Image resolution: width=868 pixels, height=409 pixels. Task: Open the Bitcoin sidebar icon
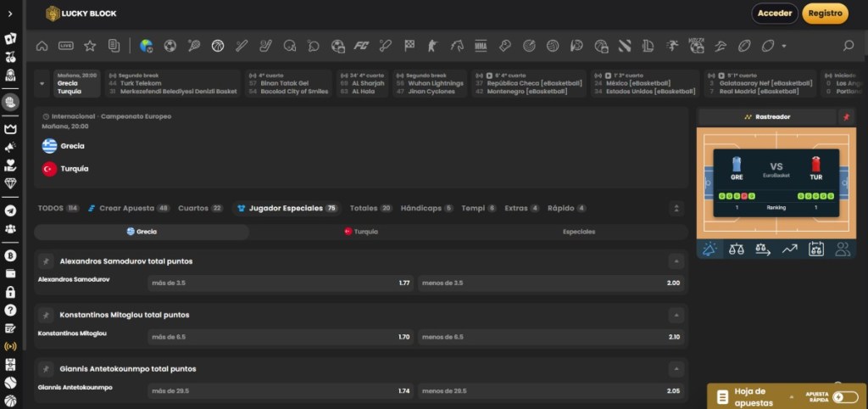pyautogui.click(x=10, y=255)
